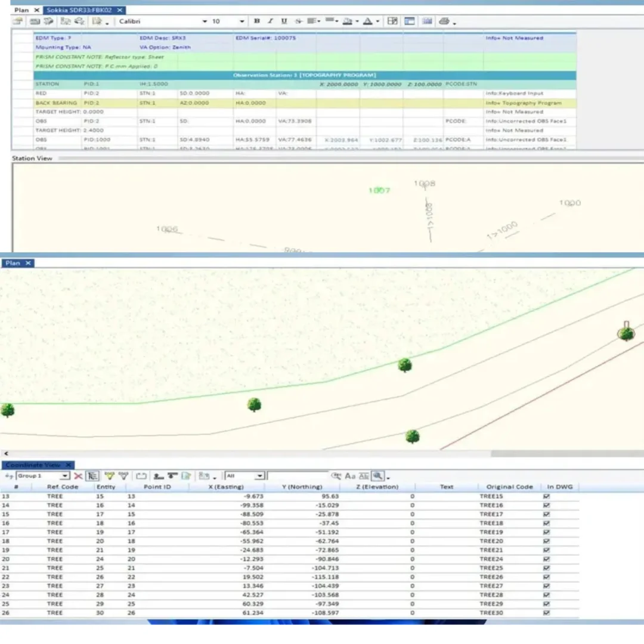Click the magnifier search icon in Coordinate View
Image resolution: width=644 pixels, height=644 pixels.
tap(378, 476)
